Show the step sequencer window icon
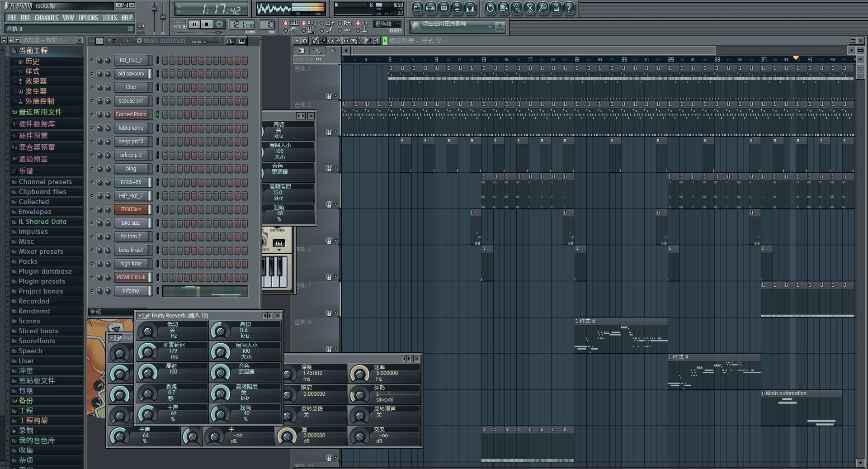The height and width of the screenshot is (469, 868). (430, 8)
